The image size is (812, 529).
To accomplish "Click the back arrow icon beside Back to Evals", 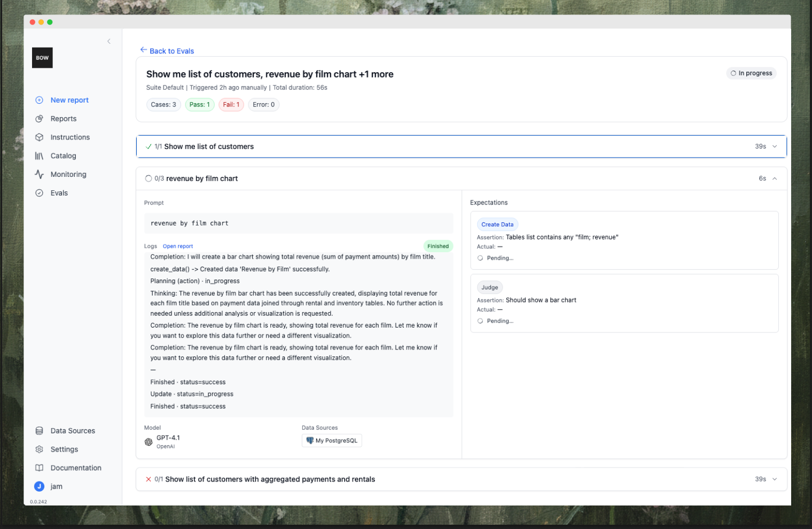I will coord(143,50).
